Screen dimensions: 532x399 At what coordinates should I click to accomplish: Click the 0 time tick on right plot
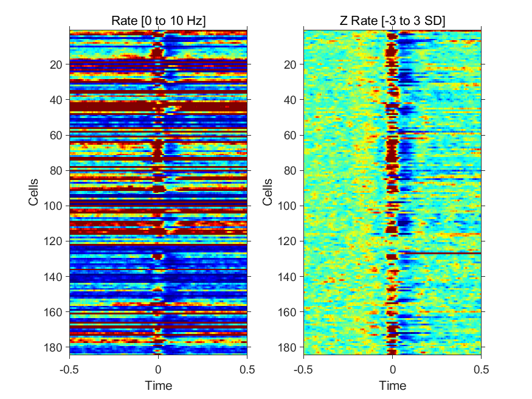coord(393,369)
